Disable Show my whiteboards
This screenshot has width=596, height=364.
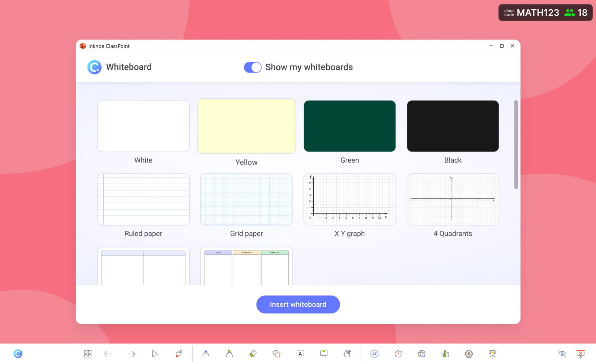[253, 67]
